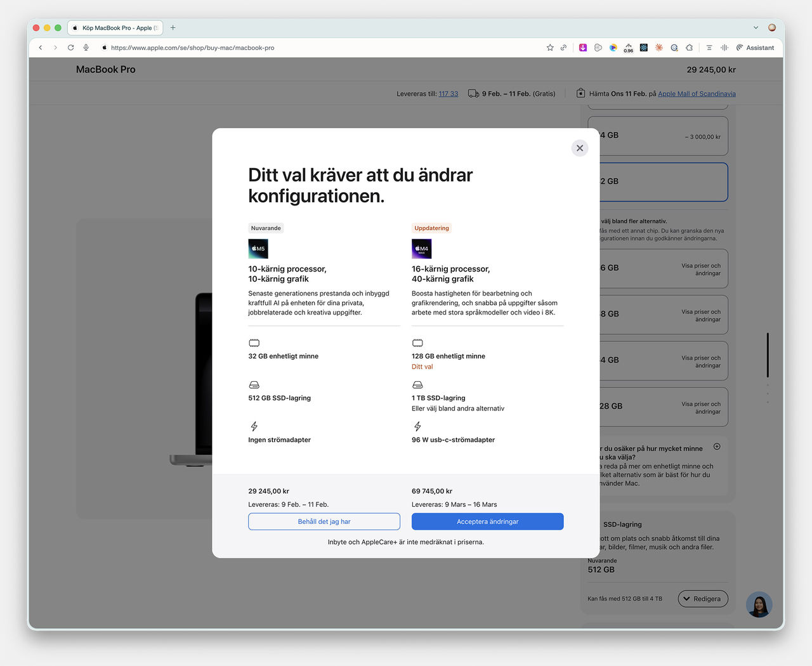Bookmark the page using the star icon

[549, 48]
